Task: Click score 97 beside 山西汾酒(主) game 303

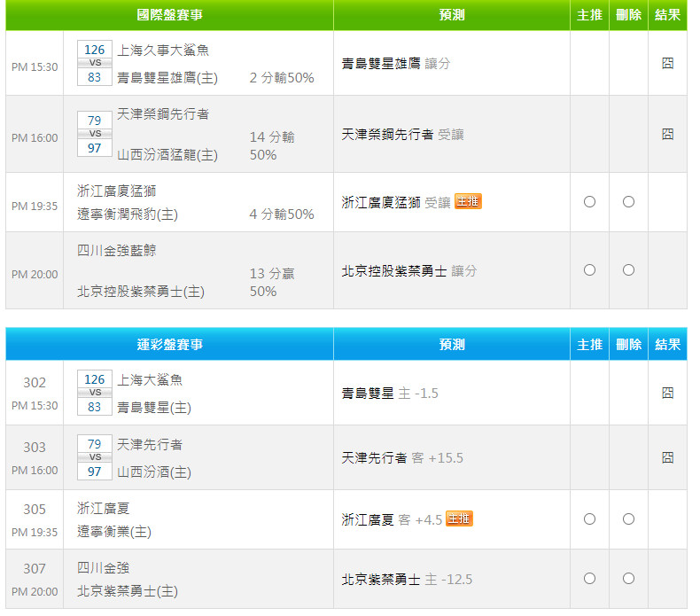Action: tap(94, 472)
